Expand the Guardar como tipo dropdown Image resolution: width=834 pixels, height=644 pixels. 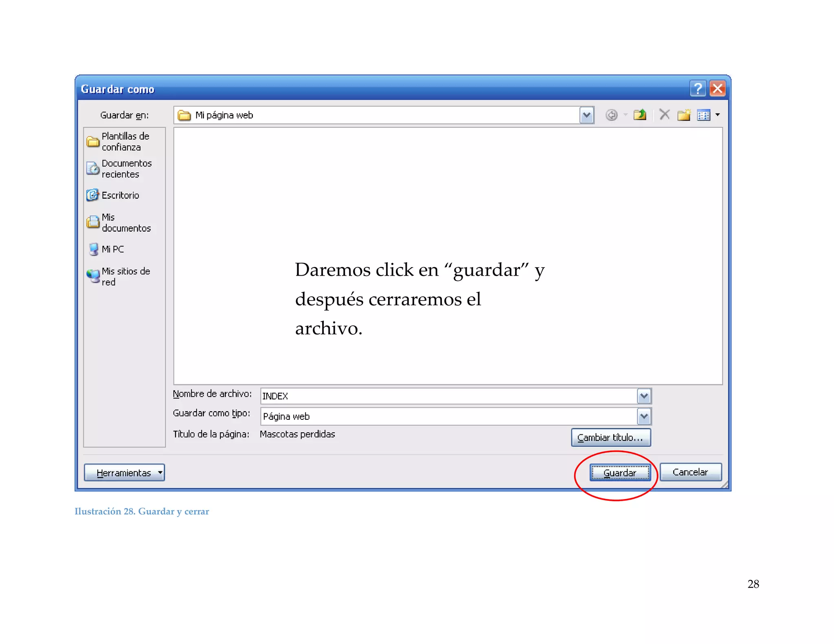[644, 416]
